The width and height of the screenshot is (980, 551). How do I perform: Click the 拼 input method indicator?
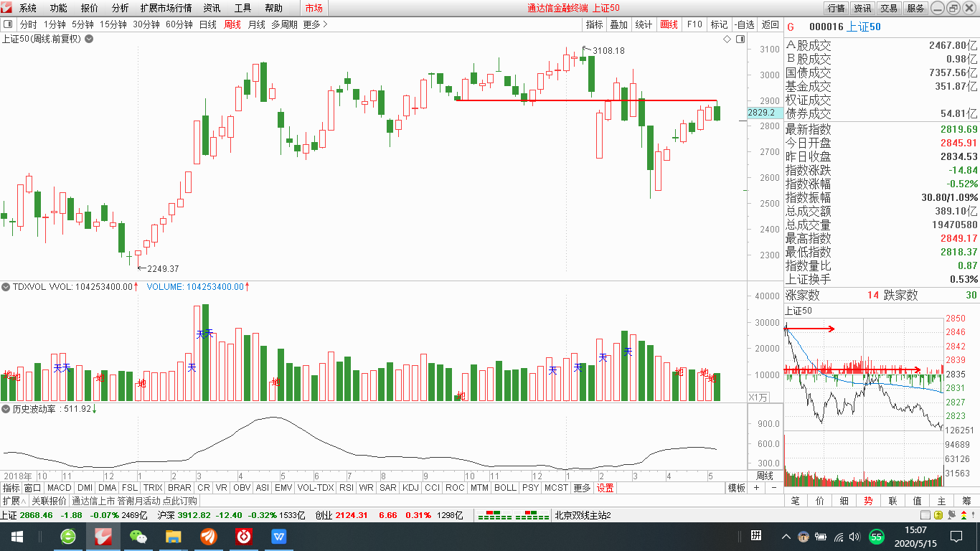coord(755,535)
